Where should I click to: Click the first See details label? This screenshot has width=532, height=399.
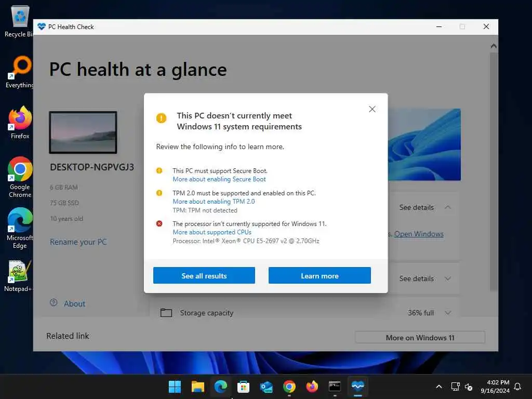[416, 207]
